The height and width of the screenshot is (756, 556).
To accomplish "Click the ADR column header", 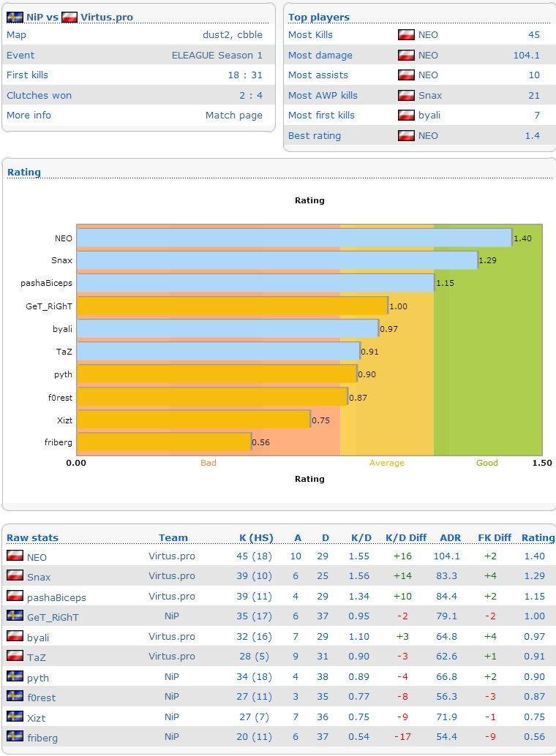I will point(451,537).
